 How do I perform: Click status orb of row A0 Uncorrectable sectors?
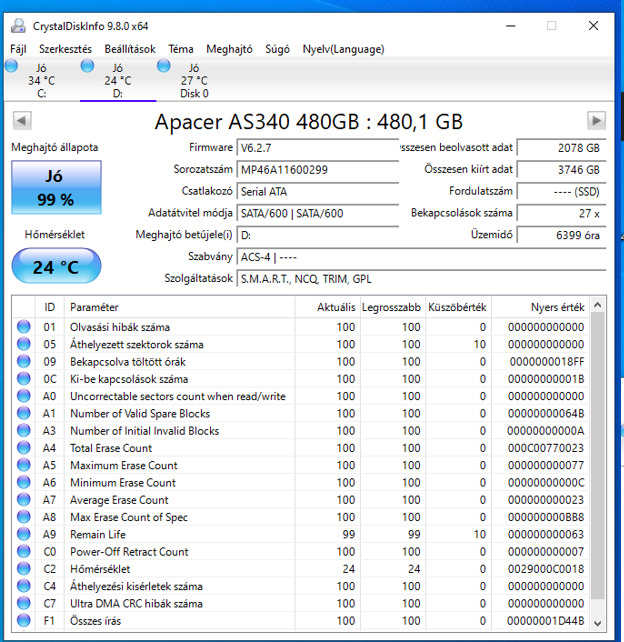[24, 396]
